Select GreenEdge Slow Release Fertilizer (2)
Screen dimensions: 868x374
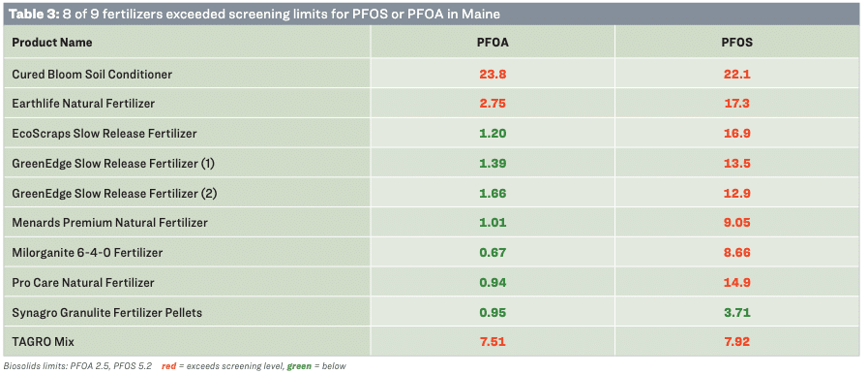[113, 194]
